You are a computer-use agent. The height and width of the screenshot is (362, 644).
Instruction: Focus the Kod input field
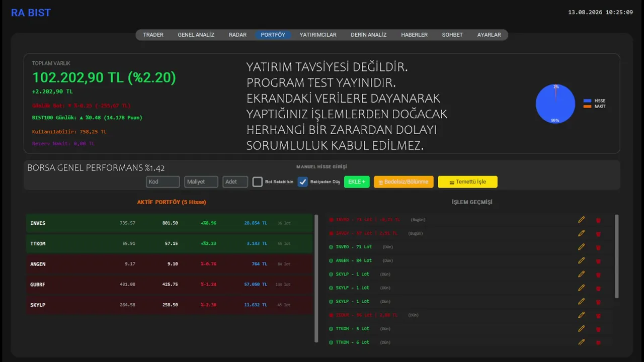click(163, 182)
